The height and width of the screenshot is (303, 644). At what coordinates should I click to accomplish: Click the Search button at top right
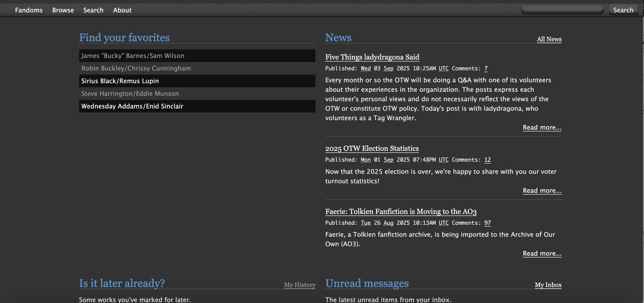623,10
